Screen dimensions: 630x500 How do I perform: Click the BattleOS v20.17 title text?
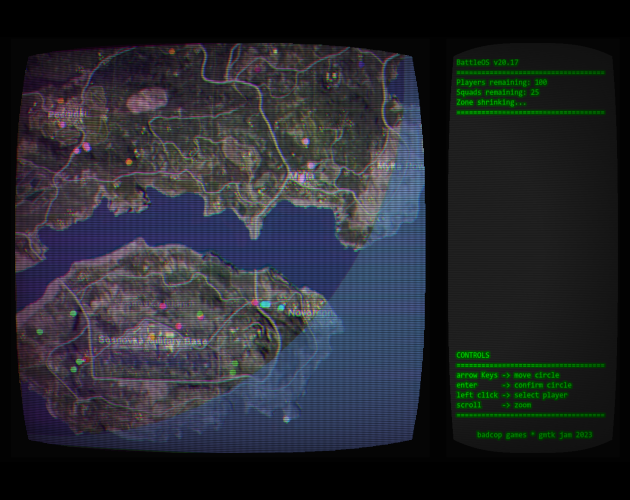click(x=487, y=62)
